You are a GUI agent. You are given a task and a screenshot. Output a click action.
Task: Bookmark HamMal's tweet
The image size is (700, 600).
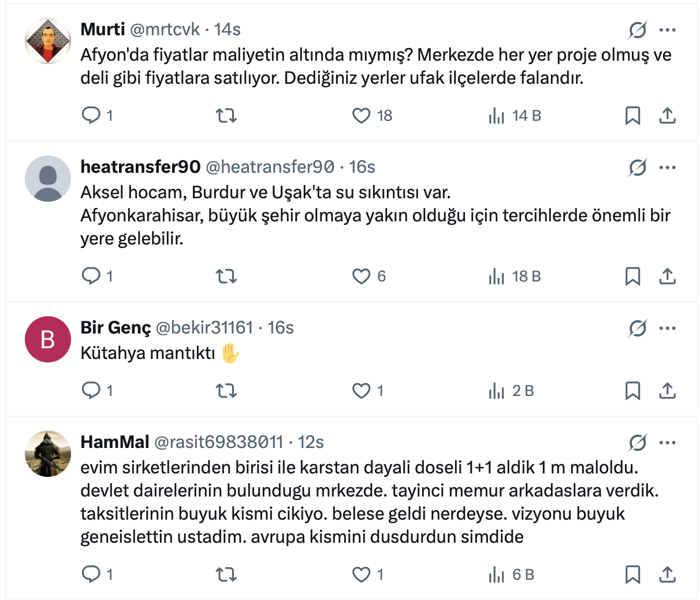(632, 575)
